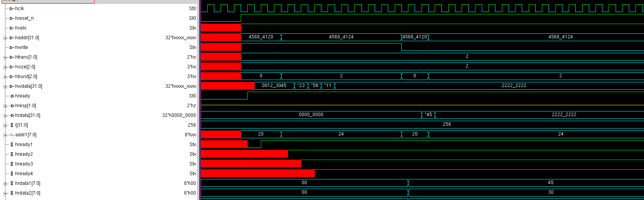Select the hready1 signal name
Screen dimensions: 644x200
click(x=24, y=144)
